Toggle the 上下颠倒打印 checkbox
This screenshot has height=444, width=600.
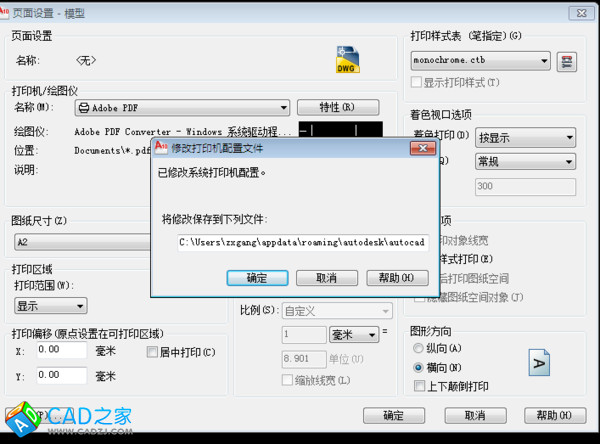[x=420, y=386]
